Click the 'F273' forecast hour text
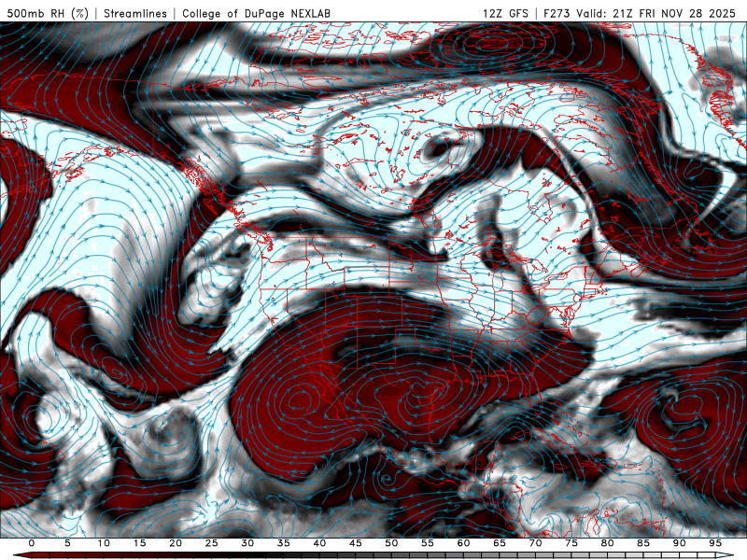 click(x=557, y=13)
